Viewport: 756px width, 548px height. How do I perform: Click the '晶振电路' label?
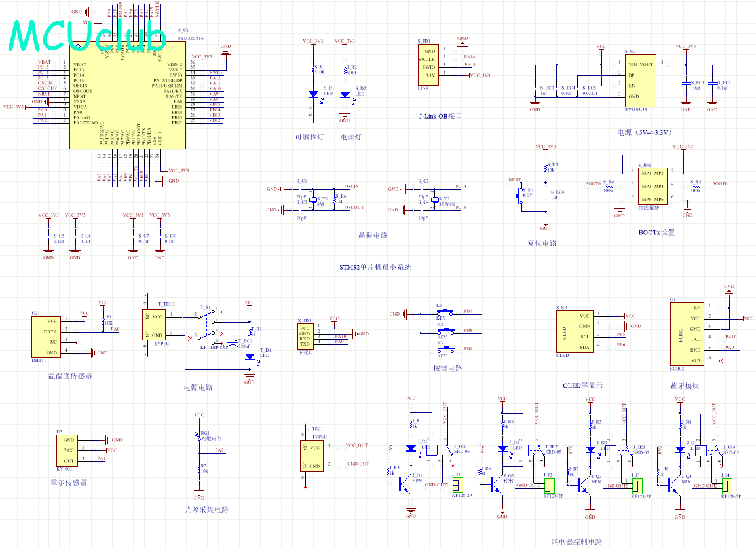(x=373, y=235)
